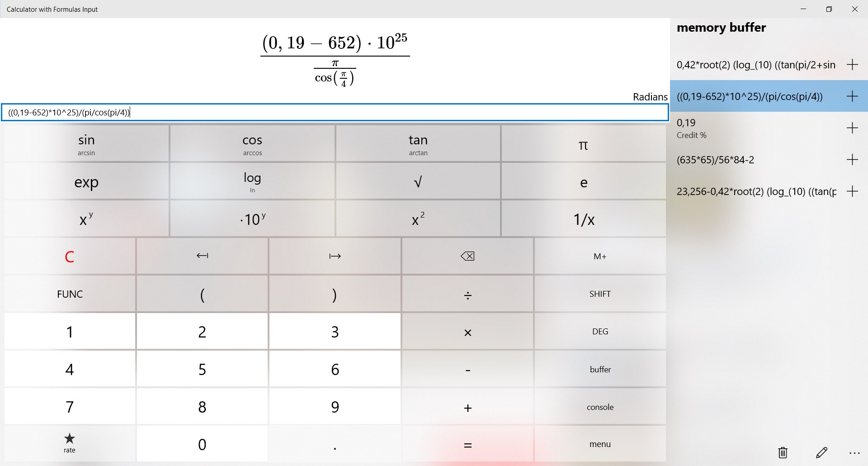Select the highlighted ((0,19-652)*10^25) buffer entry

(x=750, y=96)
